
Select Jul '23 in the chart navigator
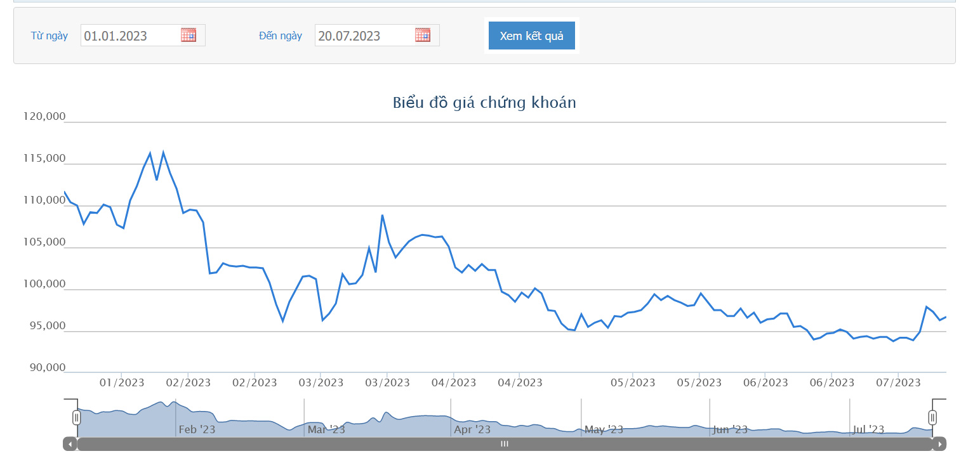[x=868, y=429]
